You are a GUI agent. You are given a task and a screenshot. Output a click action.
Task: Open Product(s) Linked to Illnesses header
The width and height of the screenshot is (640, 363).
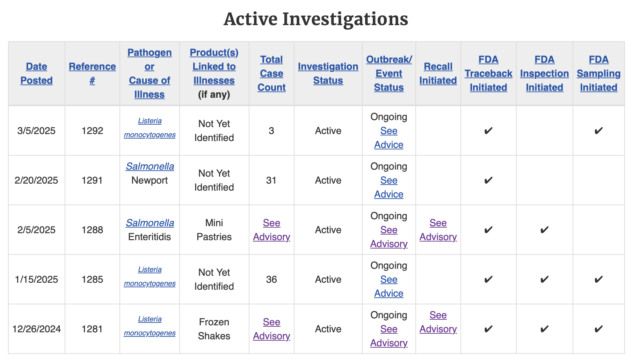(x=214, y=67)
